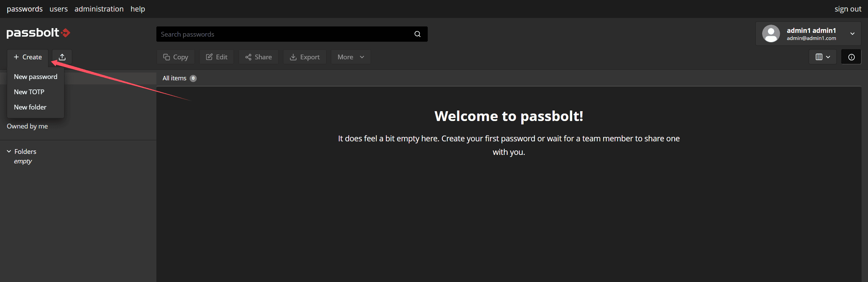Click the search magnifier icon
Image resolution: width=868 pixels, height=282 pixels.
point(418,34)
